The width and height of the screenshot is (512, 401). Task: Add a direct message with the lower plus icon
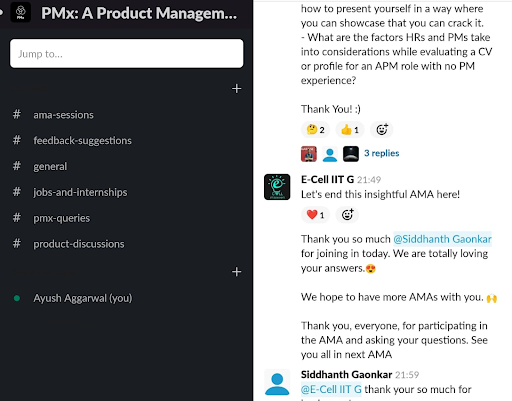point(236,272)
